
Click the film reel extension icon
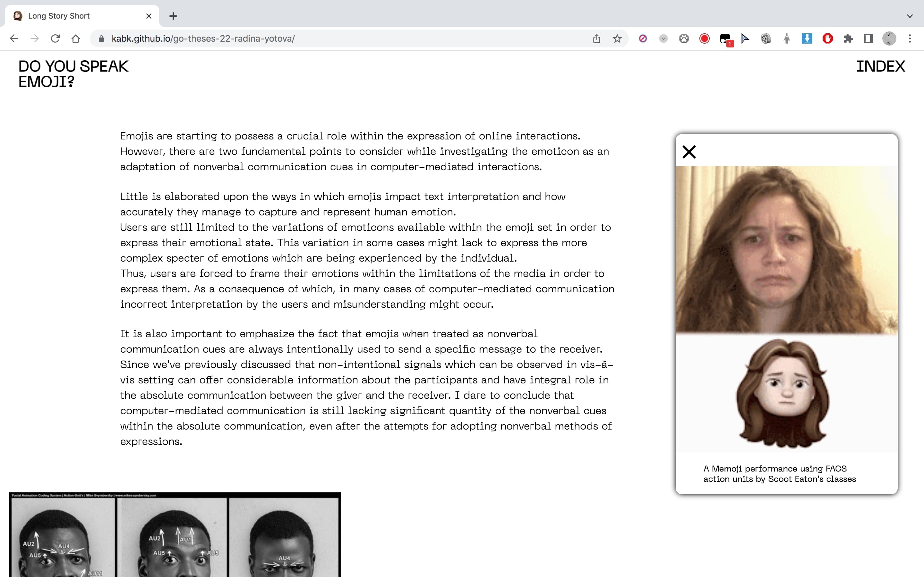click(x=766, y=38)
